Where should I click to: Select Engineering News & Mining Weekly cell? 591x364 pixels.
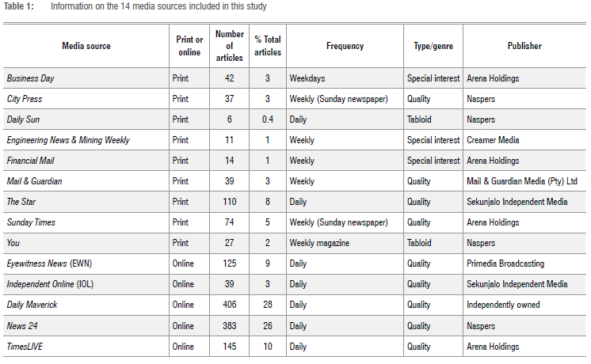67,140
